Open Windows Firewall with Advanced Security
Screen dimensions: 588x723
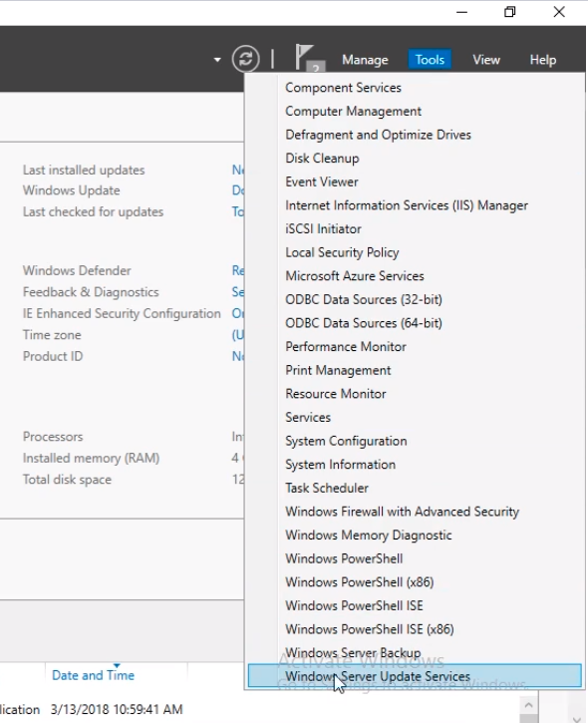click(x=402, y=511)
